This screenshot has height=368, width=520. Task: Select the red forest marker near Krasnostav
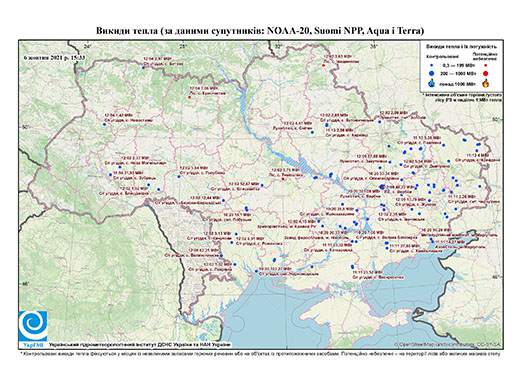click(x=190, y=97)
